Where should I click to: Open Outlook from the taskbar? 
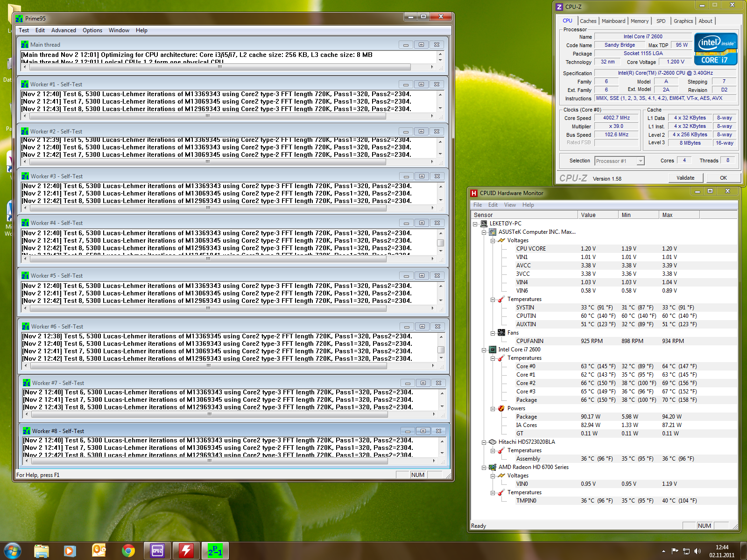99,551
